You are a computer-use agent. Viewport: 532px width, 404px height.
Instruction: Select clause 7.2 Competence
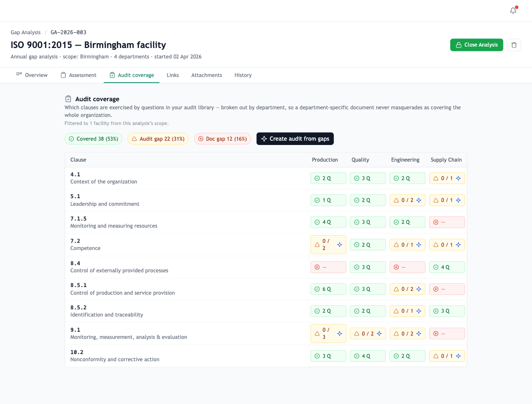point(187,245)
